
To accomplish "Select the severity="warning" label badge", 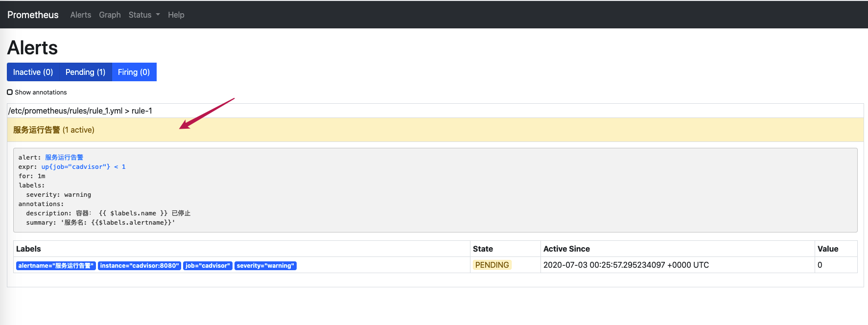I will pyautogui.click(x=265, y=266).
